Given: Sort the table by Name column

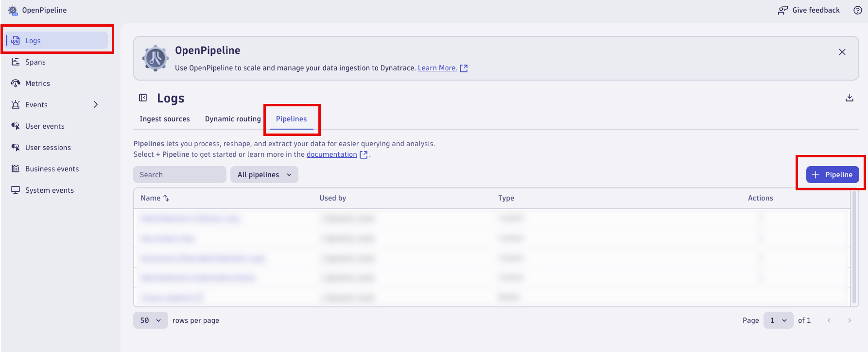Looking at the screenshot, I should coord(155,198).
